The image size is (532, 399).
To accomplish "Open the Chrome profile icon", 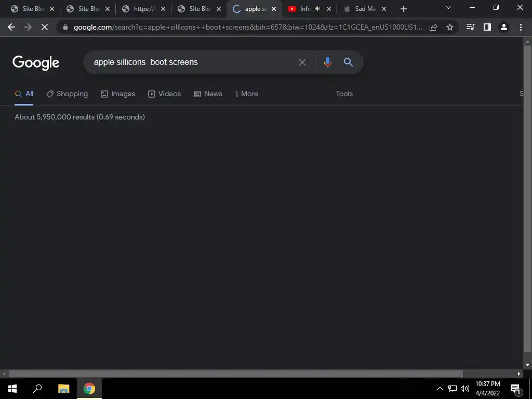I will pos(504,27).
